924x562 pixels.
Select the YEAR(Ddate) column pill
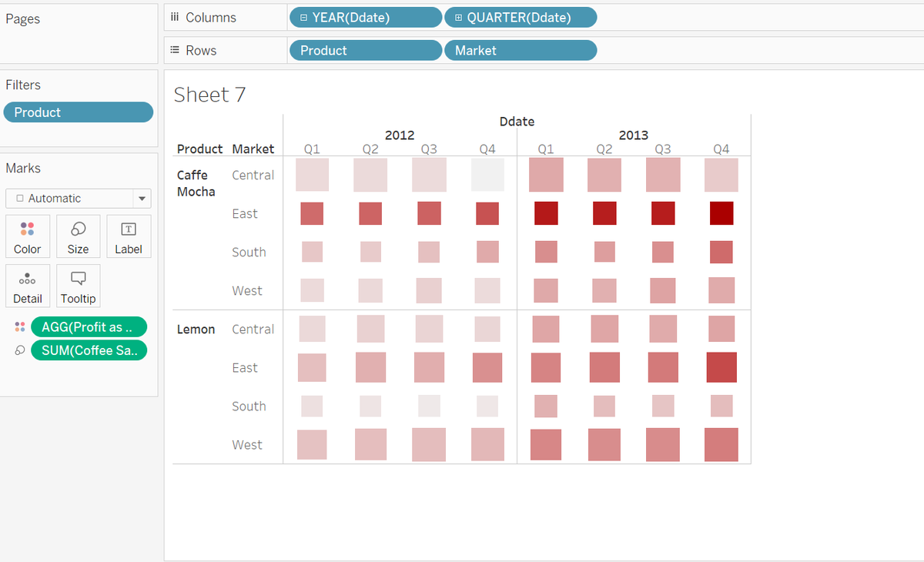366,17
